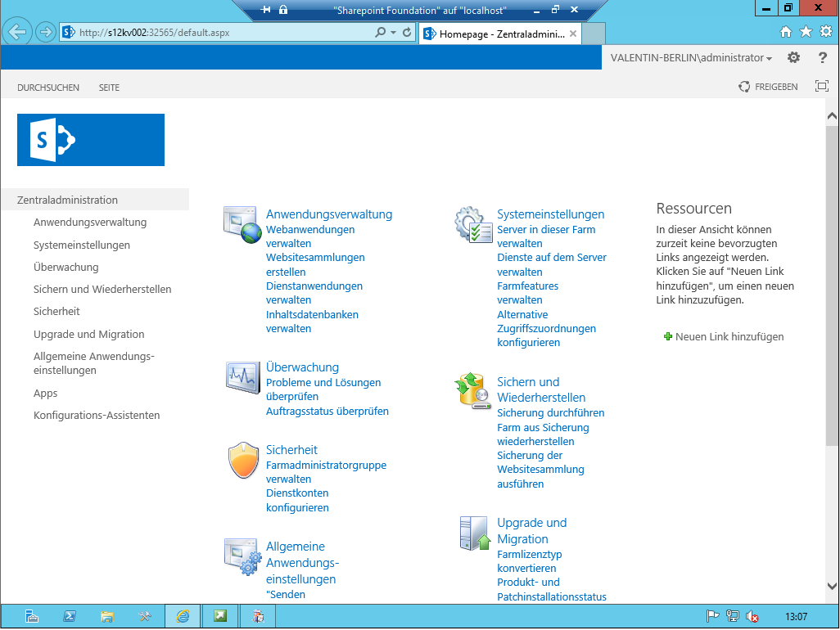Open Anwendungsverwaltung globe icon
The image size is (840, 630).
(242, 225)
